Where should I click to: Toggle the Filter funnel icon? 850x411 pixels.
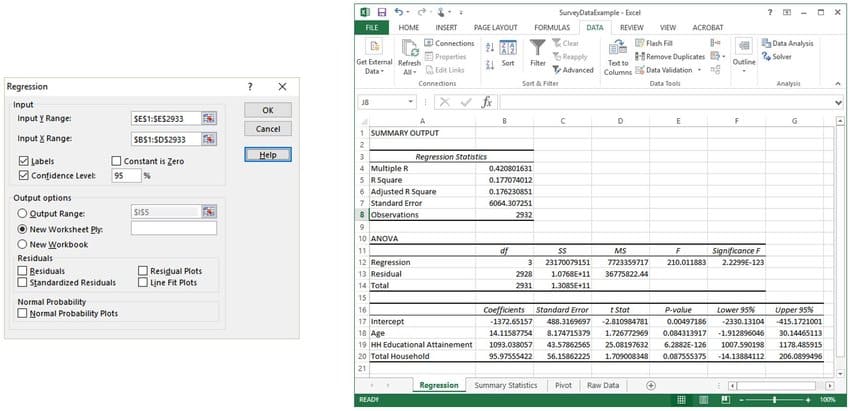point(537,48)
